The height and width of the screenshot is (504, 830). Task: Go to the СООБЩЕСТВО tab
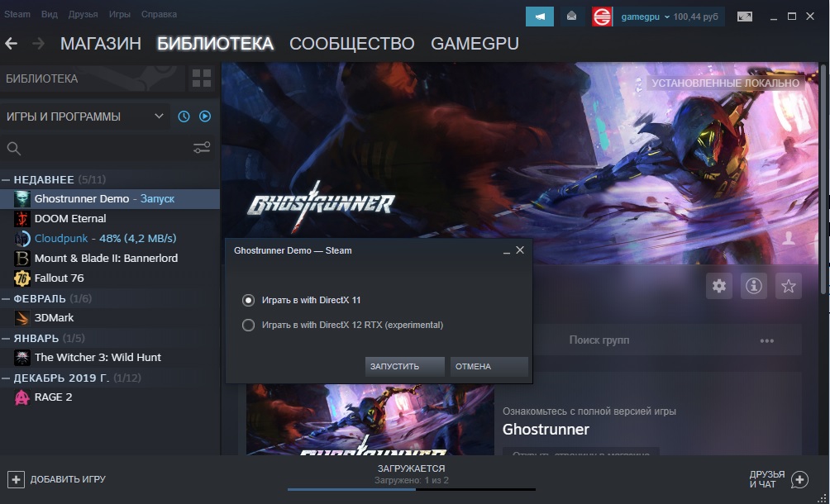352,44
